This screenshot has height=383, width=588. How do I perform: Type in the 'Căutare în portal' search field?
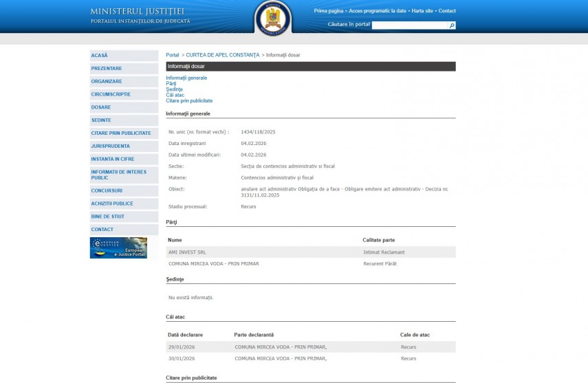[410, 25]
